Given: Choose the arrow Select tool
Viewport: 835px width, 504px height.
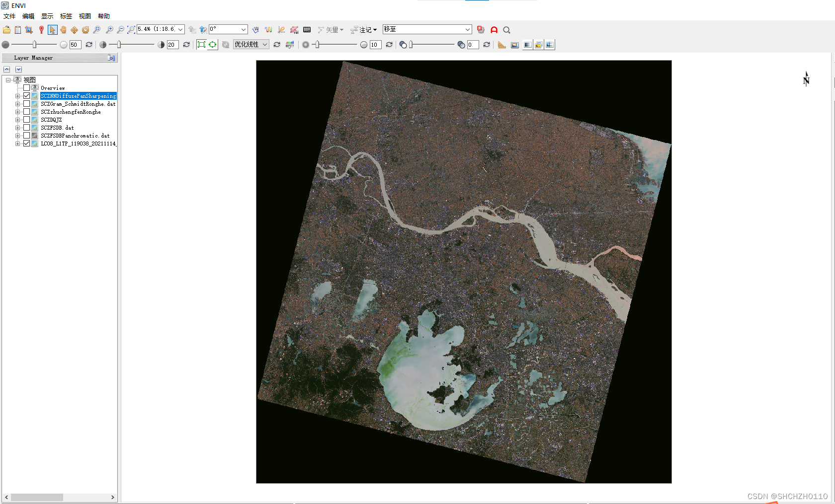Looking at the screenshot, I should click(x=53, y=30).
